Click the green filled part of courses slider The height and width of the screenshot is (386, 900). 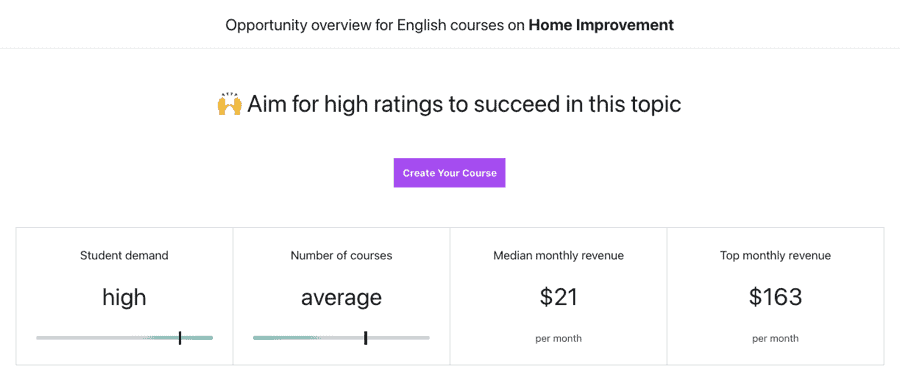(285, 338)
